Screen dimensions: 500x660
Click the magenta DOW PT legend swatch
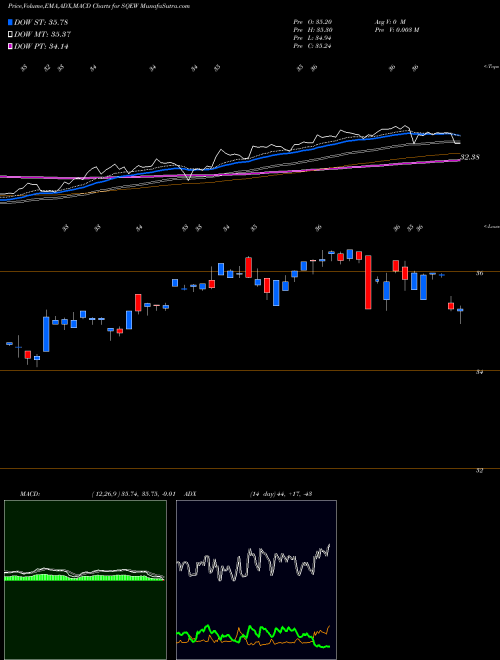pyautogui.click(x=10, y=47)
